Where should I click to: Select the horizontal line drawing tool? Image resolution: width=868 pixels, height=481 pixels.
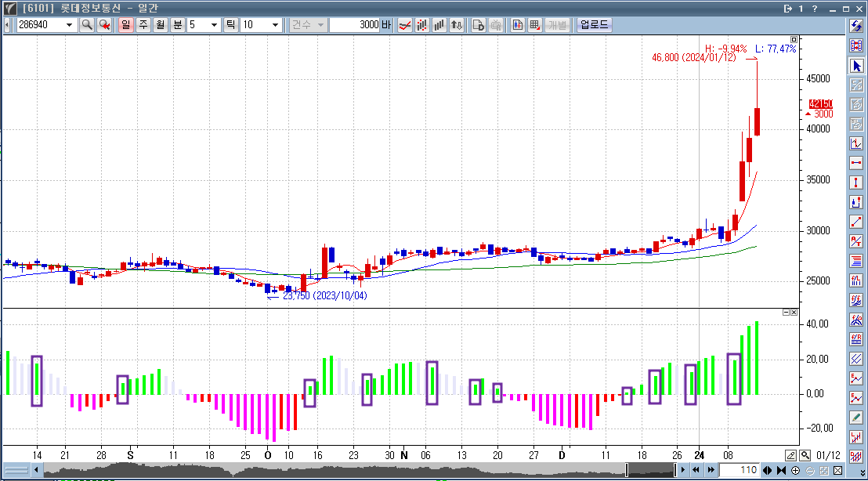pyautogui.click(x=856, y=163)
